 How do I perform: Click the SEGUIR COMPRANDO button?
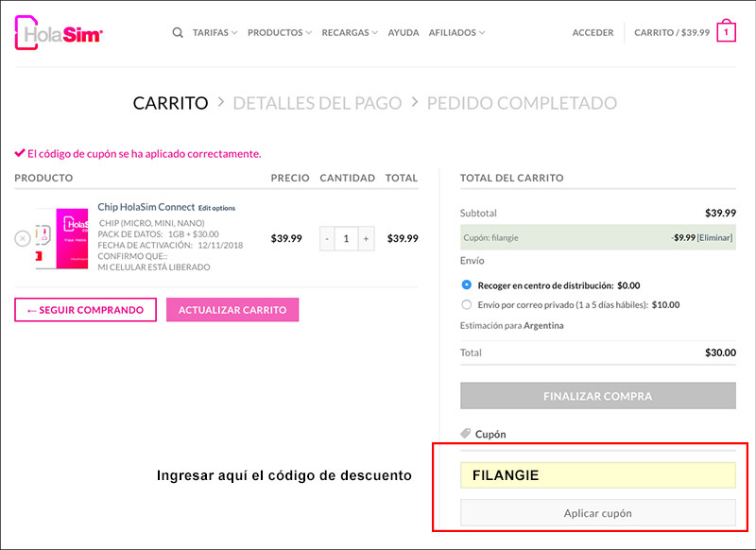click(85, 310)
